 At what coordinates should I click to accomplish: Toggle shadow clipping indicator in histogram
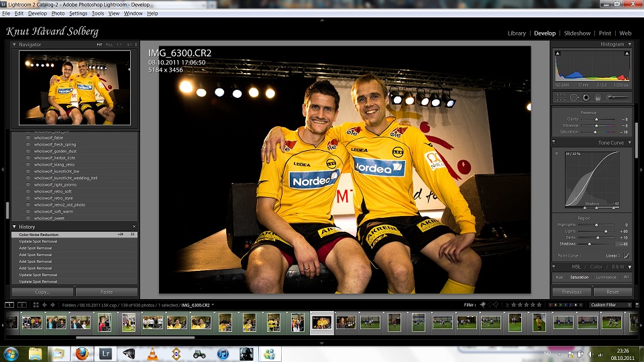[557, 54]
